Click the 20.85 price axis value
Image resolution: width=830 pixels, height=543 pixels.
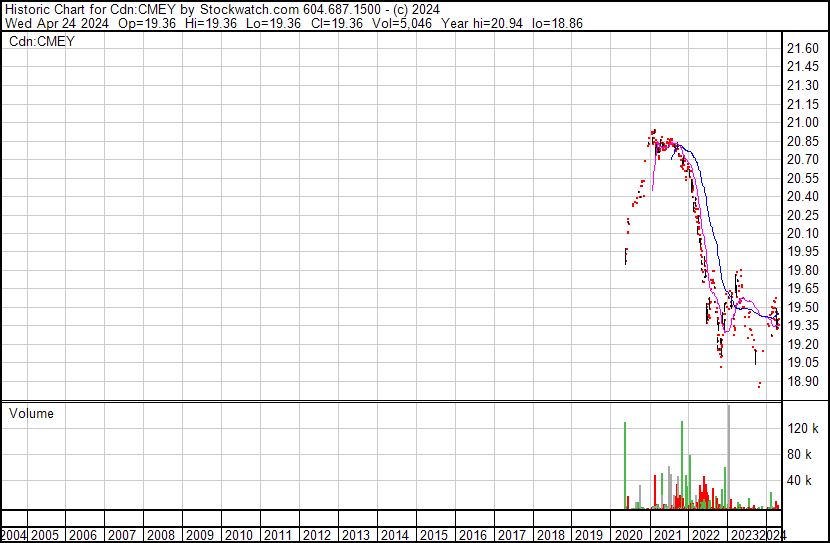pos(803,141)
